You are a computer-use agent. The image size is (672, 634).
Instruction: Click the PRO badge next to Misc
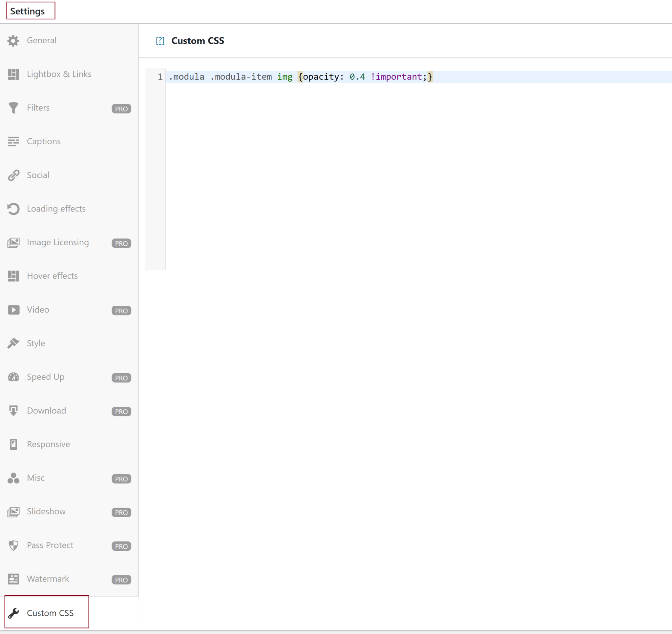click(x=121, y=479)
